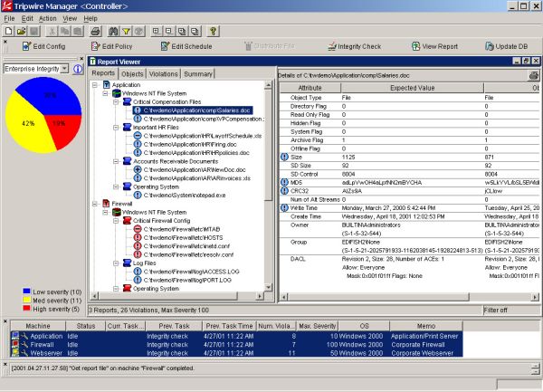The height and width of the screenshot is (392, 543).
Task: Click the View Report button
Action: 434,46
